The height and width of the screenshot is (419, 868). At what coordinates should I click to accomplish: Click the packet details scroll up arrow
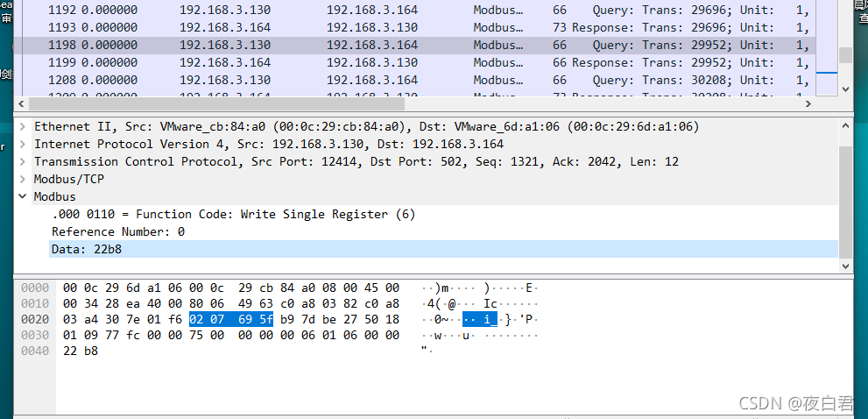844,126
